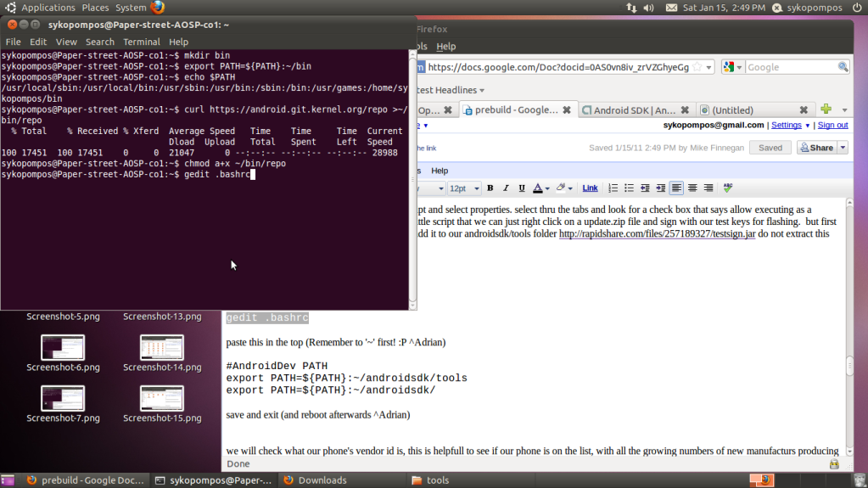This screenshot has height=488, width=868.
Task: Open Screenshot-14.png thumbnail on desktop
Action: pyautogui.click(x=162, y=348)
